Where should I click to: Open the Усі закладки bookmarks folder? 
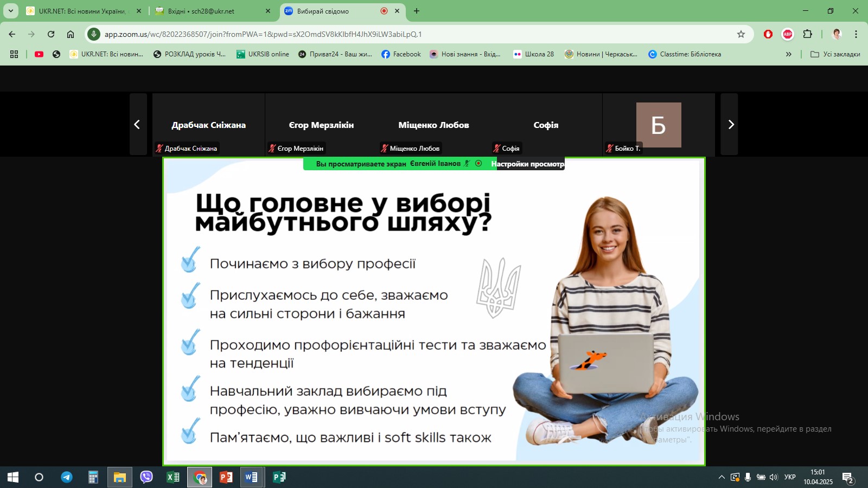tap(835, 54)
